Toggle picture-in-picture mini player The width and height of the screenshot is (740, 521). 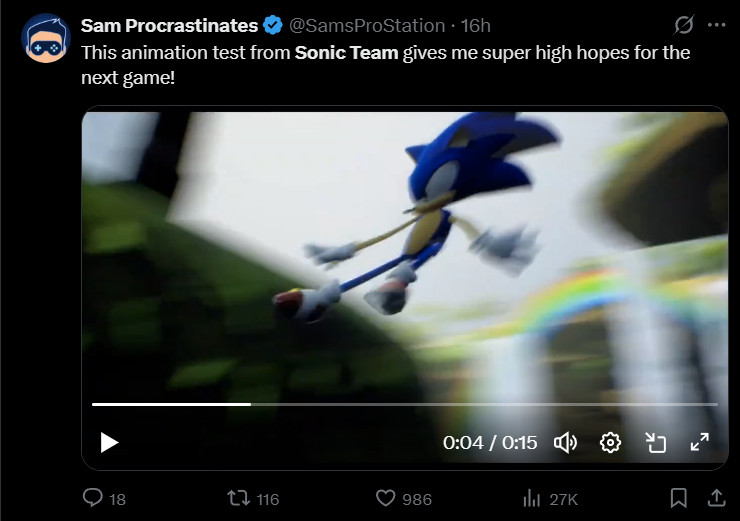point(656,443)
